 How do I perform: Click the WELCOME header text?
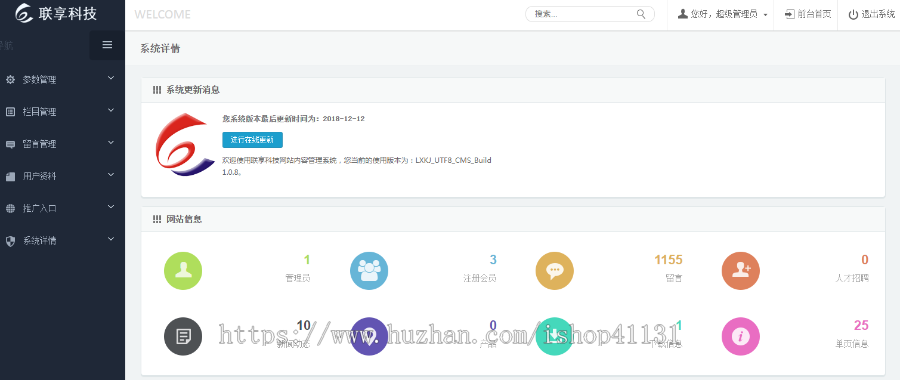point(162,14)
